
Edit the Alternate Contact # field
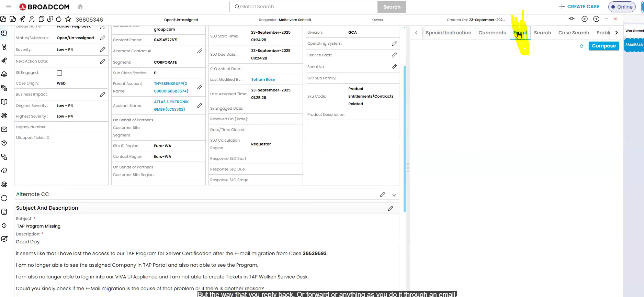pos(200,51)
